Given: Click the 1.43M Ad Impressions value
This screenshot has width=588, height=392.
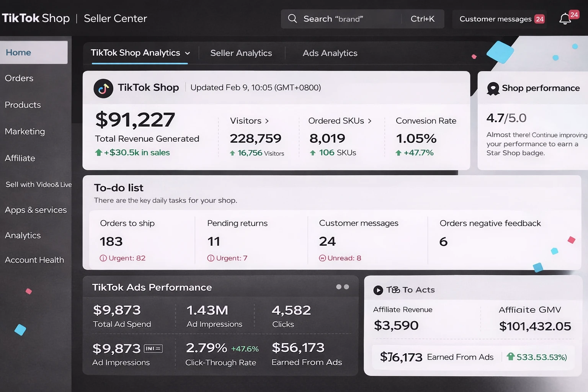Looking at the screenshot, I should (207, 310).
